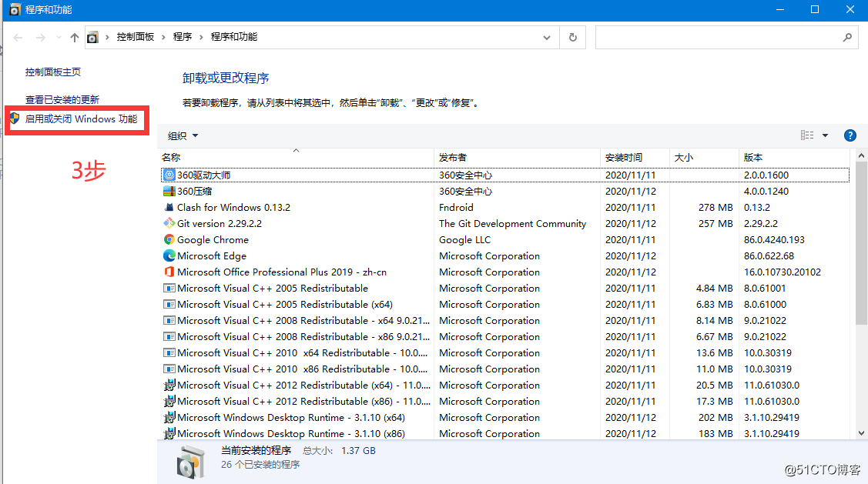868x484 pixels.
Task: Select the Microsoft Office Professional Plus icon
Action: tap(169, 272)
